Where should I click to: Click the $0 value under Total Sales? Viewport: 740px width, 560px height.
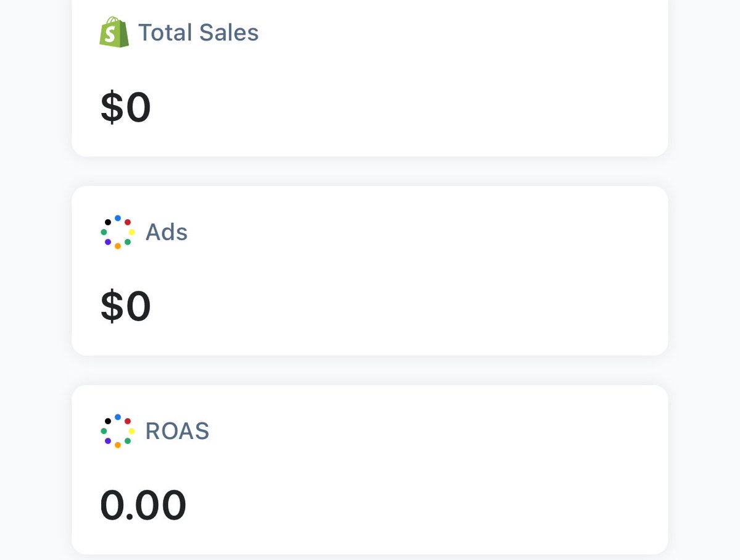click(125, 107)
